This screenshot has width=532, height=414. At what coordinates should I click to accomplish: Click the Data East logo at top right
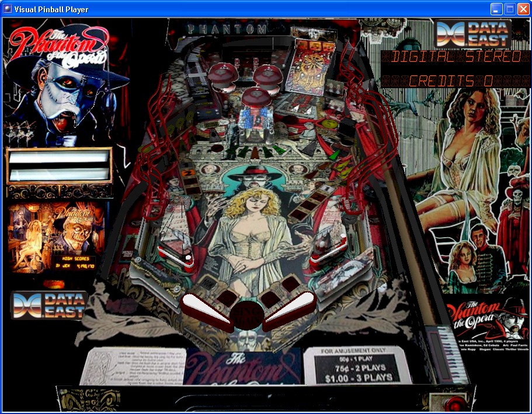click(x=473, y=34)
